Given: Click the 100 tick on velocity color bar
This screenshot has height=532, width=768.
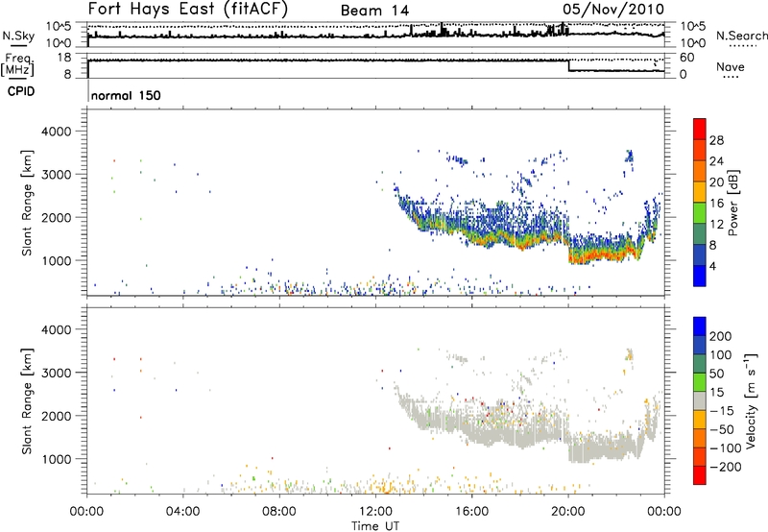Looking at the screenshot, I should tap(721, 355).
